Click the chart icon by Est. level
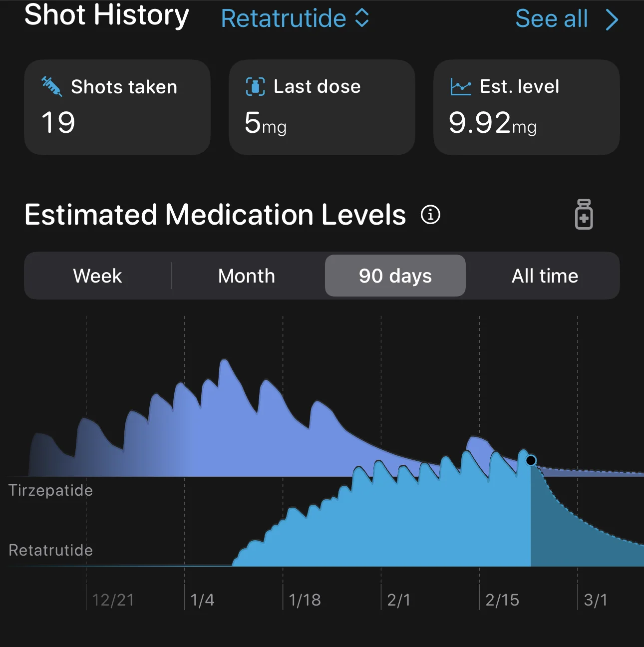This screenshot has height=647, width=644. point(460,86)
